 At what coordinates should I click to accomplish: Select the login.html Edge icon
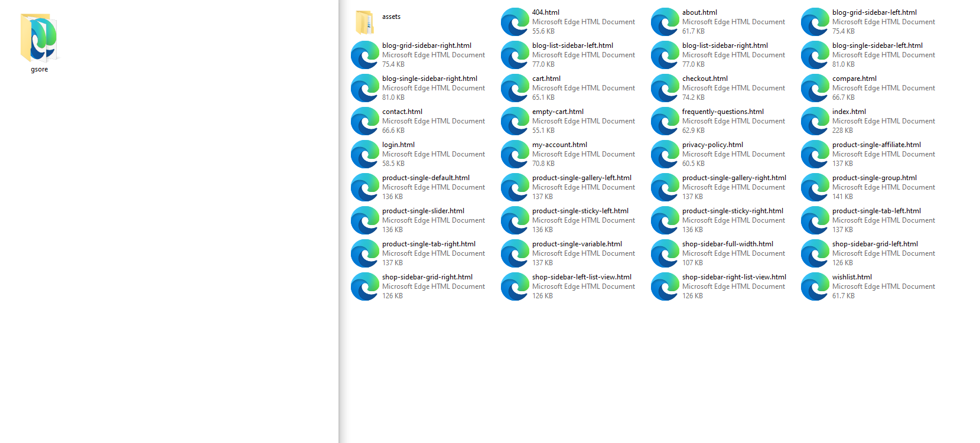click(x=364, y=154)
